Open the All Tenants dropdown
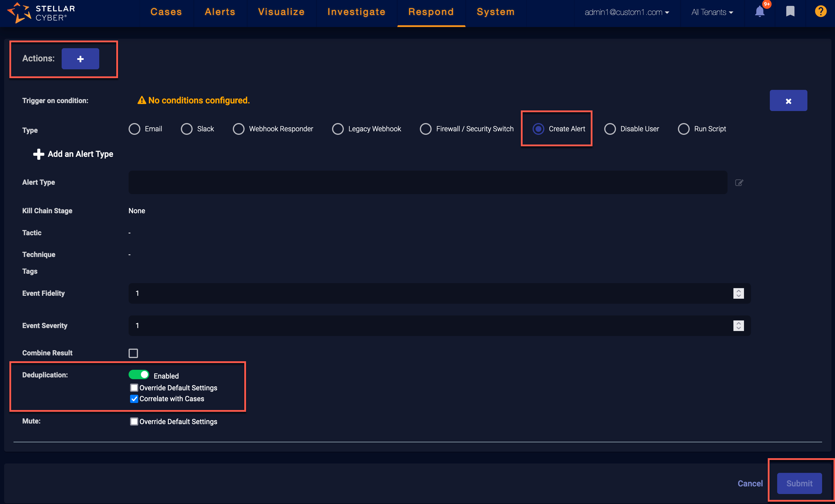This screenshot has height=504, width=835. pos(712,12)
